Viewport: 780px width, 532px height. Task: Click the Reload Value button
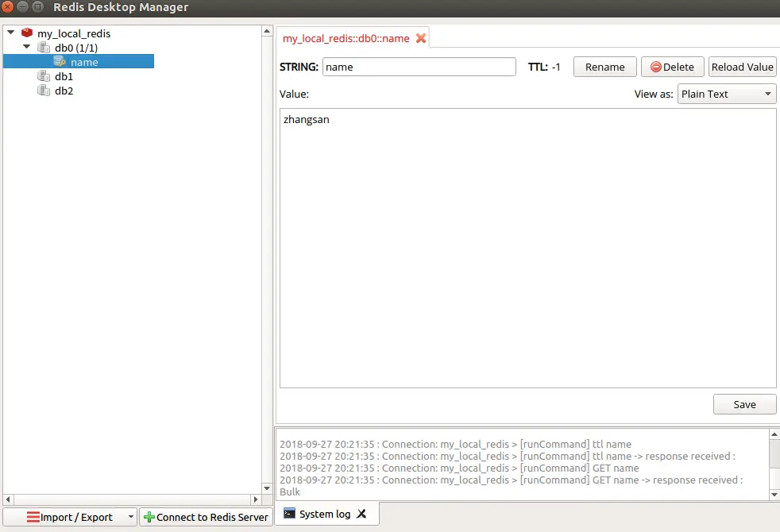(x=742, y=67)
